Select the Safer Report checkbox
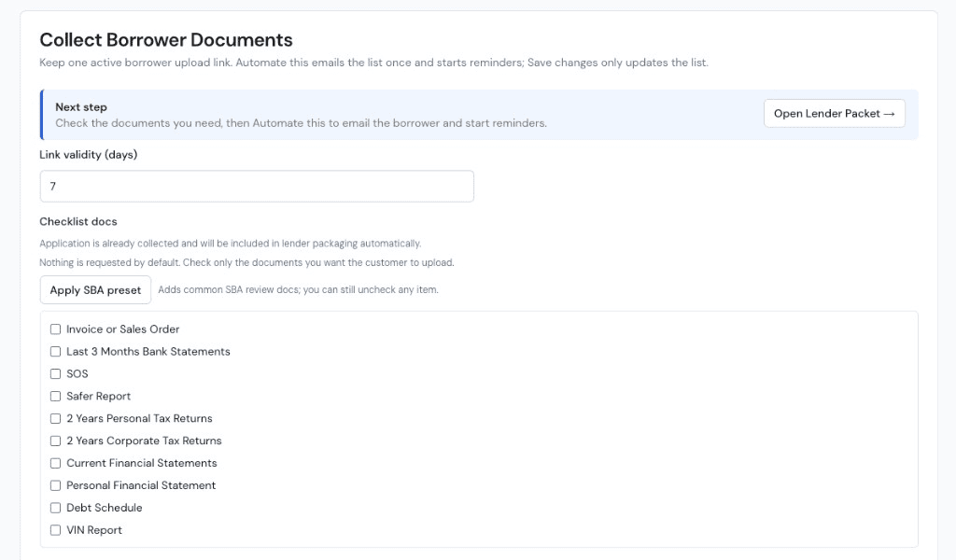Viewport: 956px width, 560px height. pos(55,396)
